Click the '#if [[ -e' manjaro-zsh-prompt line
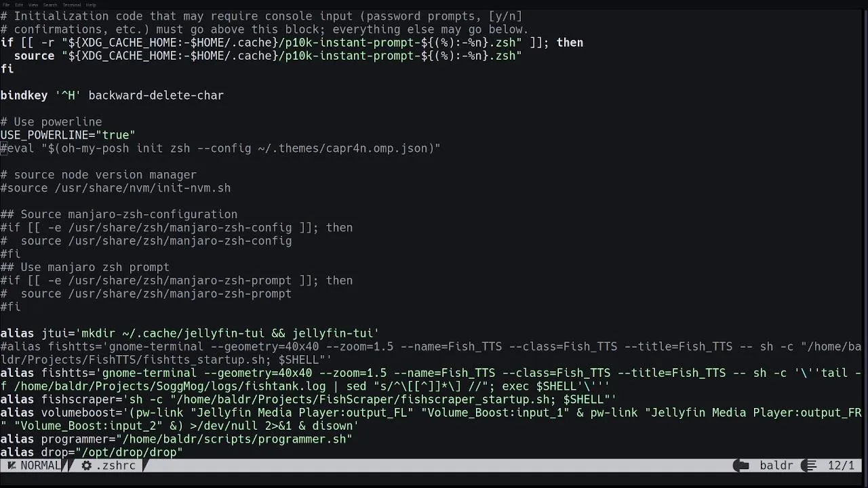Viewport: 868px width, 488px height. tap(176, 281)
